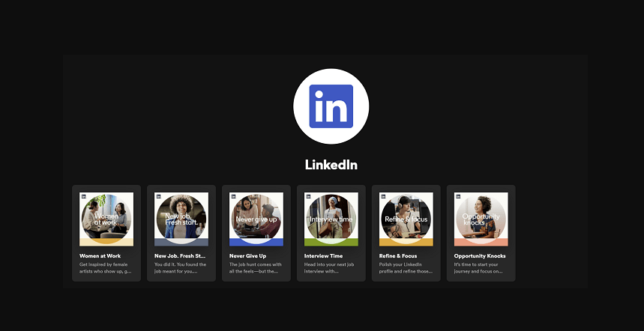Image resolution: width=644 pixels, height=331 pixels.
Task: Click small LinkedIn badge on Interview Time cover
Action: coord(308,196)
